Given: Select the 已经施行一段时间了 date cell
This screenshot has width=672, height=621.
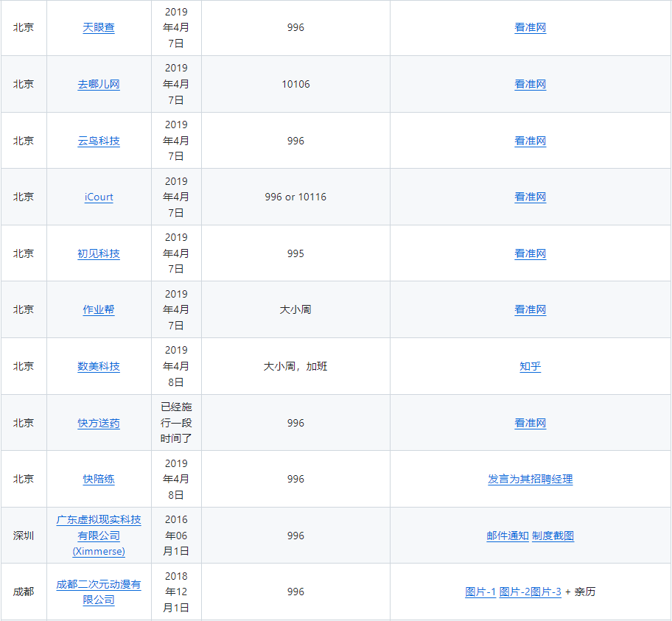Looking at the screenshot, I should click(x=176, y=423).
